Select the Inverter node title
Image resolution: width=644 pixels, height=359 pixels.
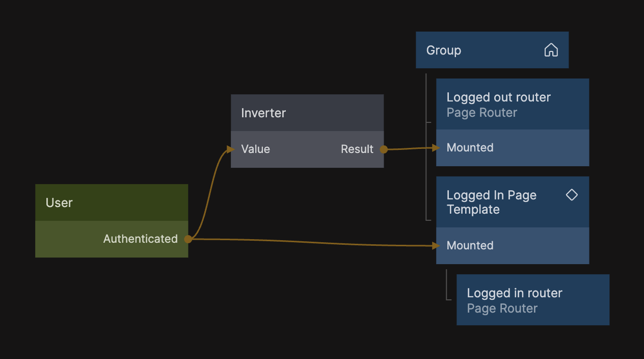tap(263, 113)
